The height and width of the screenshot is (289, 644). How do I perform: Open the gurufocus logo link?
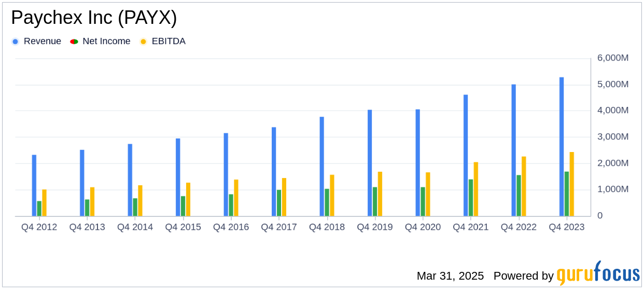pos(598,273)
